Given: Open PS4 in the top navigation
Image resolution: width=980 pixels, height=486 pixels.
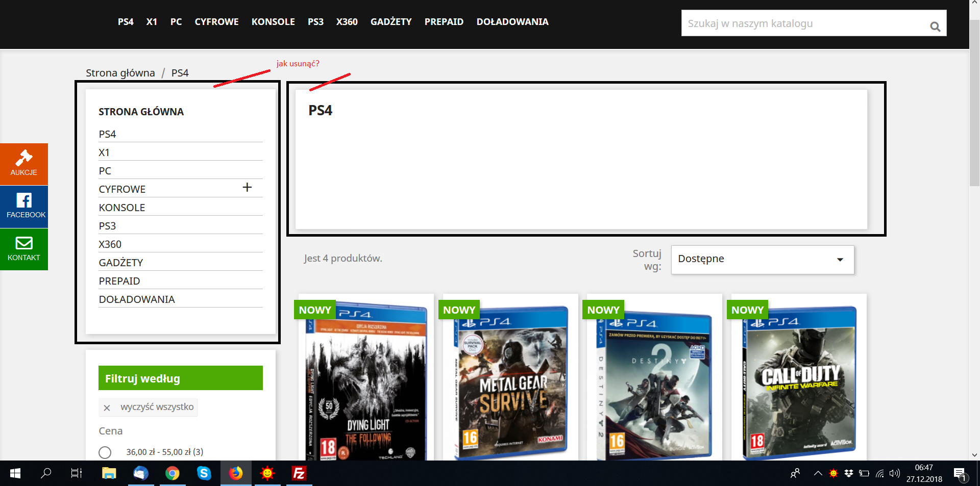Looking at the screenshot, I should pos(126,22).
